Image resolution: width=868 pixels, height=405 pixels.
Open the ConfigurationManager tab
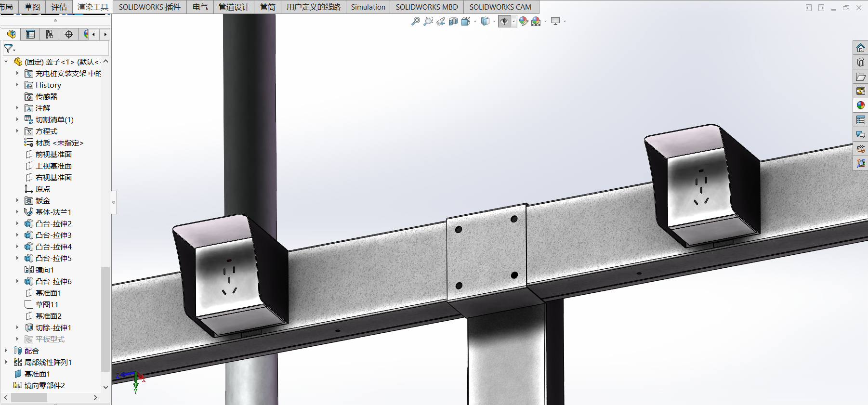50,34
